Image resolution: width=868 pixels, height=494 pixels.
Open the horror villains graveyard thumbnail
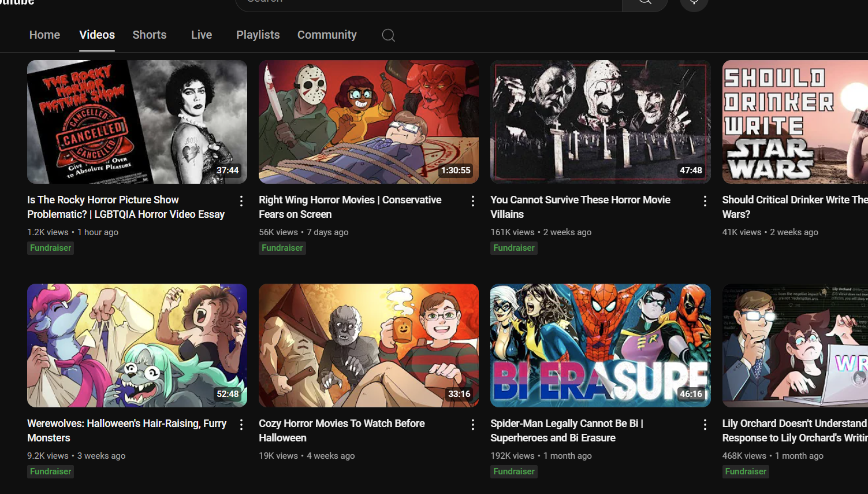[x=601, y=122]
